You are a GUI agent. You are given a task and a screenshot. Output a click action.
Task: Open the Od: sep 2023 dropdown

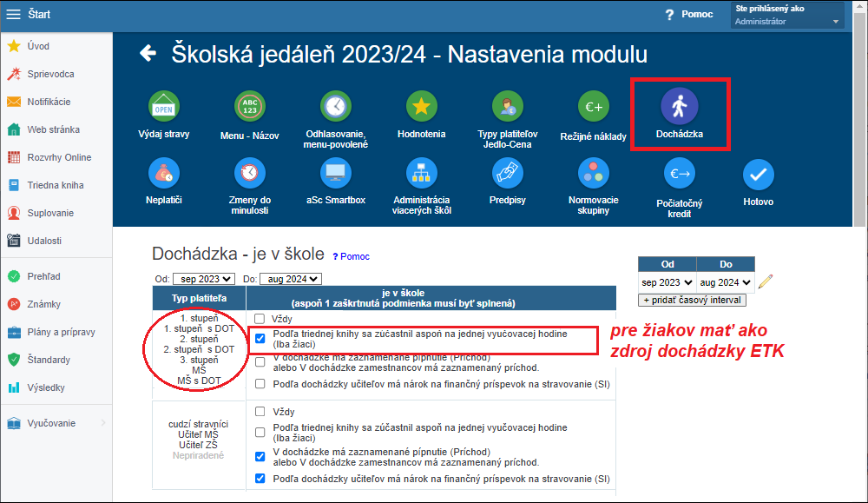point(203,279)
